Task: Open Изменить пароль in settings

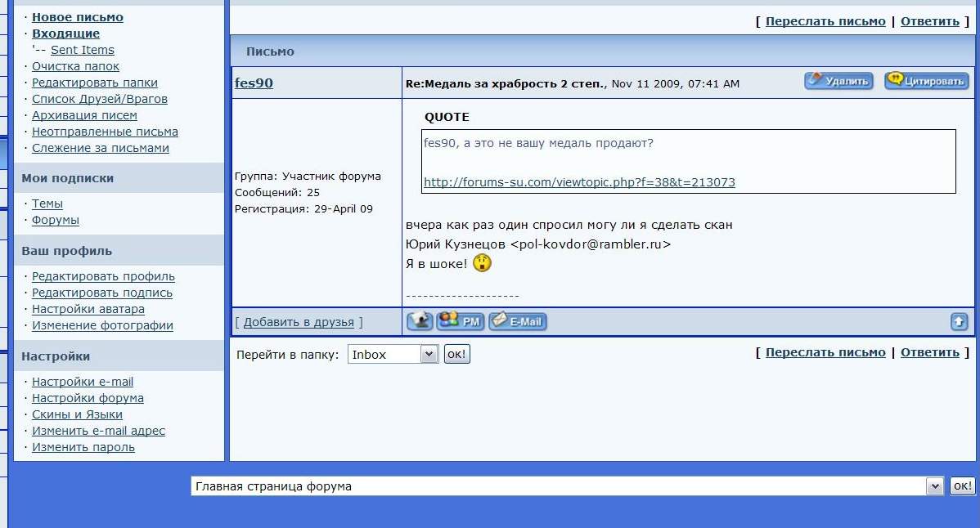Action: click(x=83, y=447)
